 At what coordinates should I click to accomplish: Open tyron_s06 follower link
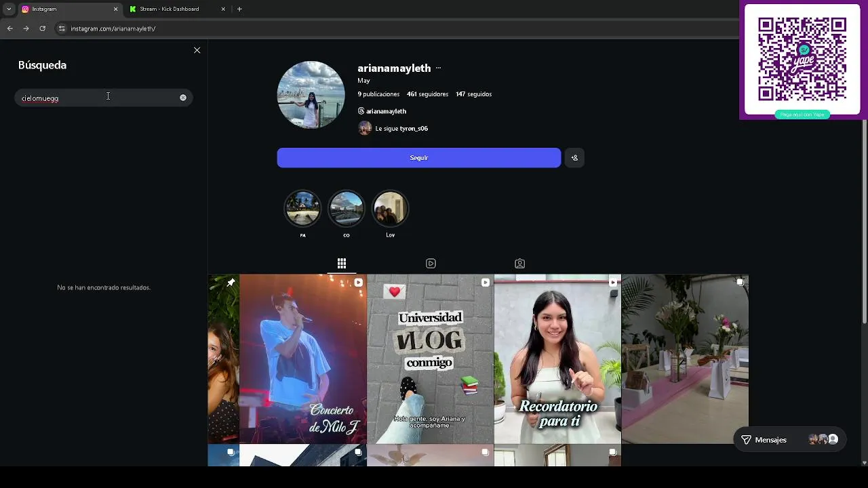coord(414,128)
